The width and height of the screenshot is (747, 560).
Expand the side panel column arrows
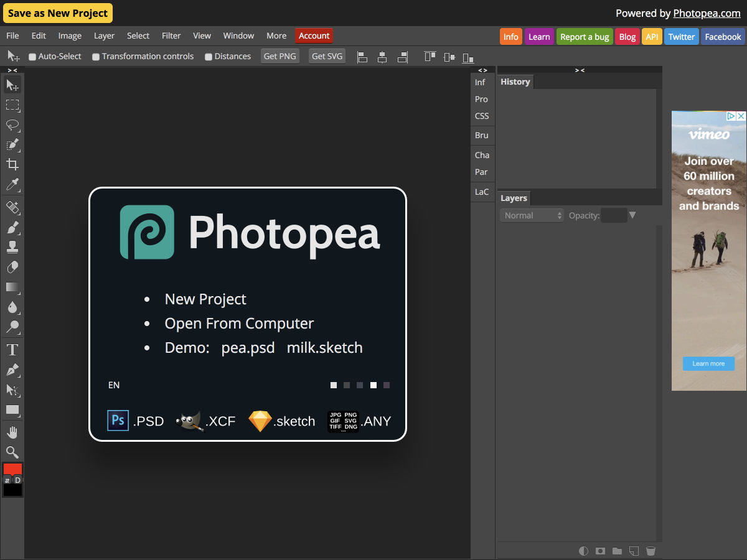click(482, 70)
